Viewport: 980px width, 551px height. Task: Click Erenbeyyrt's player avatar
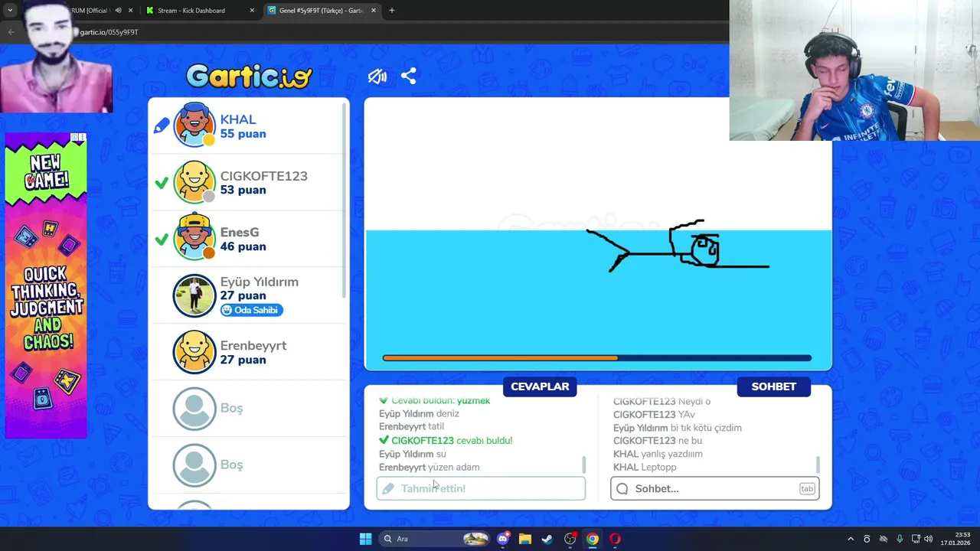(194, 352)
